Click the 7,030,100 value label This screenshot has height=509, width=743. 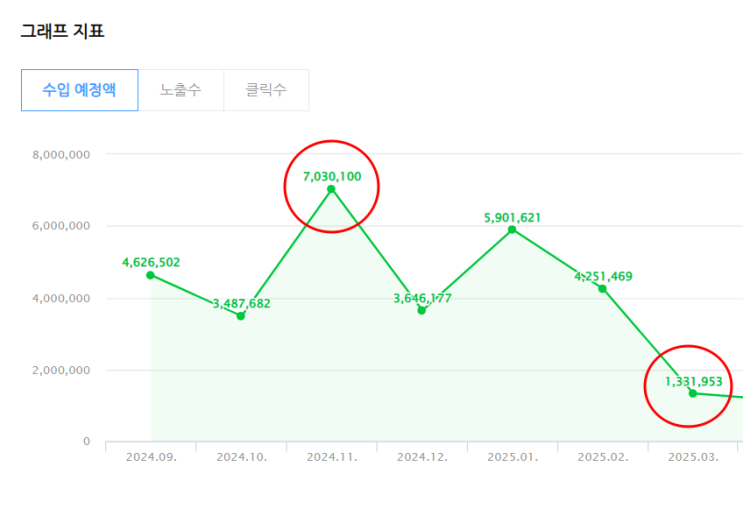(331, 176)
